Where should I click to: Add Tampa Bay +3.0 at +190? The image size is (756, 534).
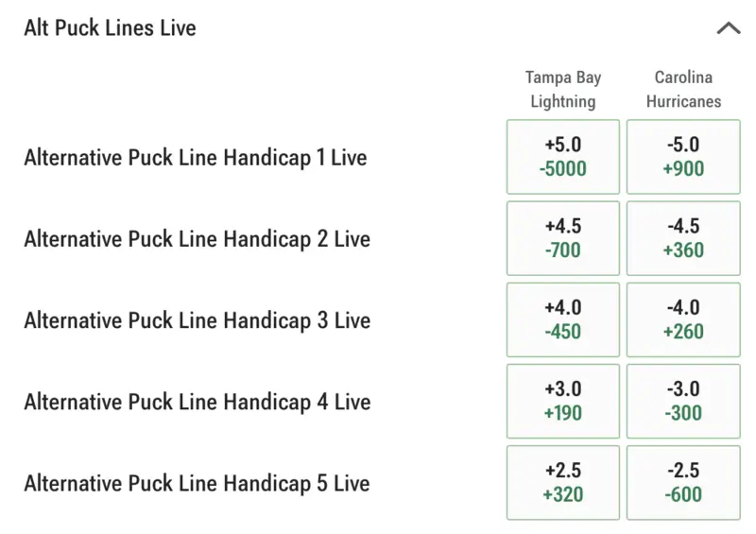pos(563,402)
